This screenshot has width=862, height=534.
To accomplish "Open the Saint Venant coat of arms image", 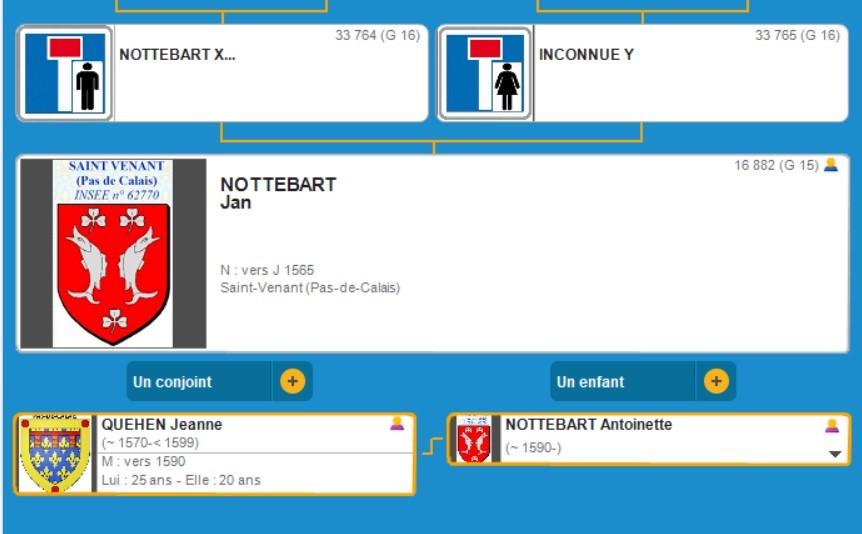I will (112, 253).
